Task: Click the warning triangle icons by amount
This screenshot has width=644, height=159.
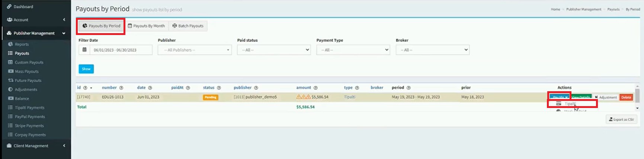Action: pyautogui.click(x=303, y=97)
